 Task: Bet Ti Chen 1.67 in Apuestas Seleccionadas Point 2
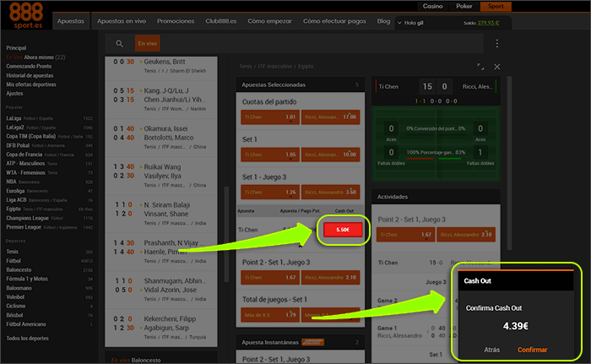[270, 277]
